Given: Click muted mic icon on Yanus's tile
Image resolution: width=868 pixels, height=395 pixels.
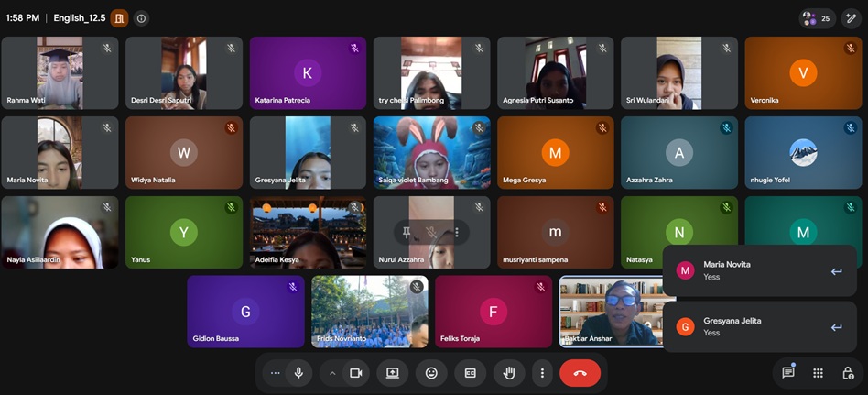Looking at the screenshot, I should 232,208.
